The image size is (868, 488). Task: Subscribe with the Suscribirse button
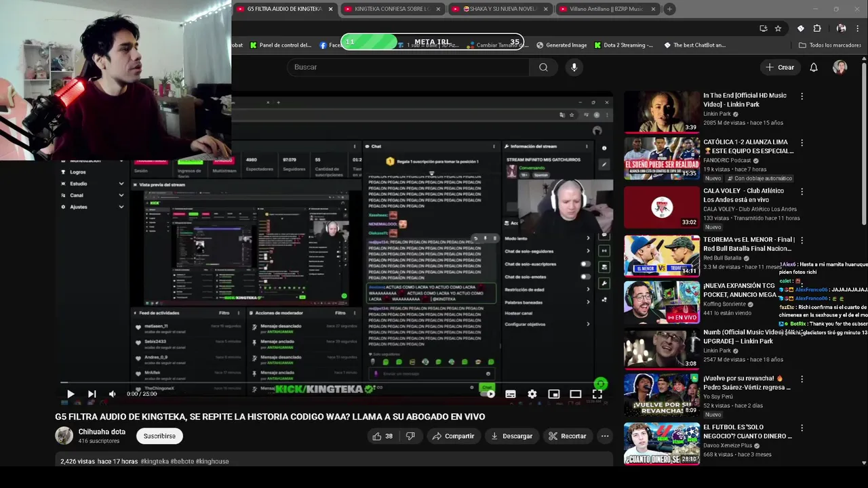159,436
